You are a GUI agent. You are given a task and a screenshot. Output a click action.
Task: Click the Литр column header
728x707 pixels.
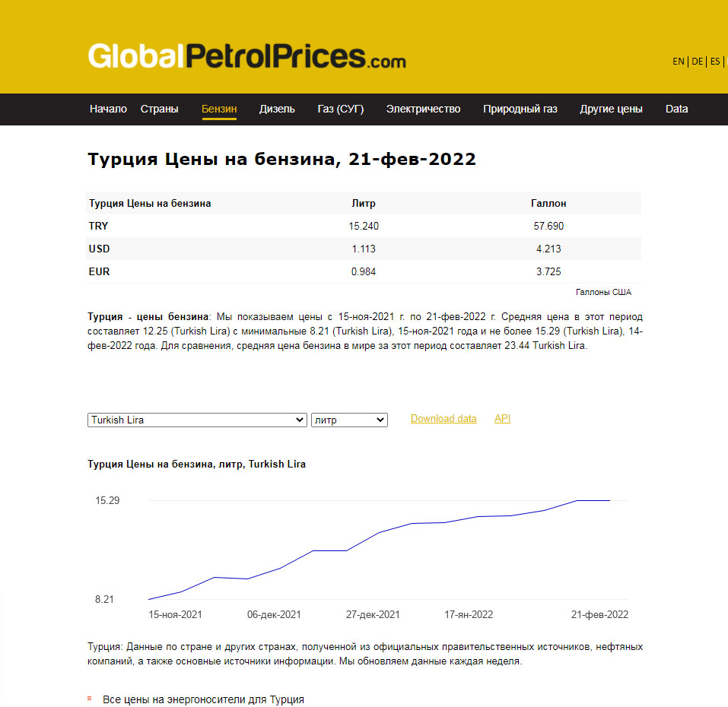click(364, 203)
